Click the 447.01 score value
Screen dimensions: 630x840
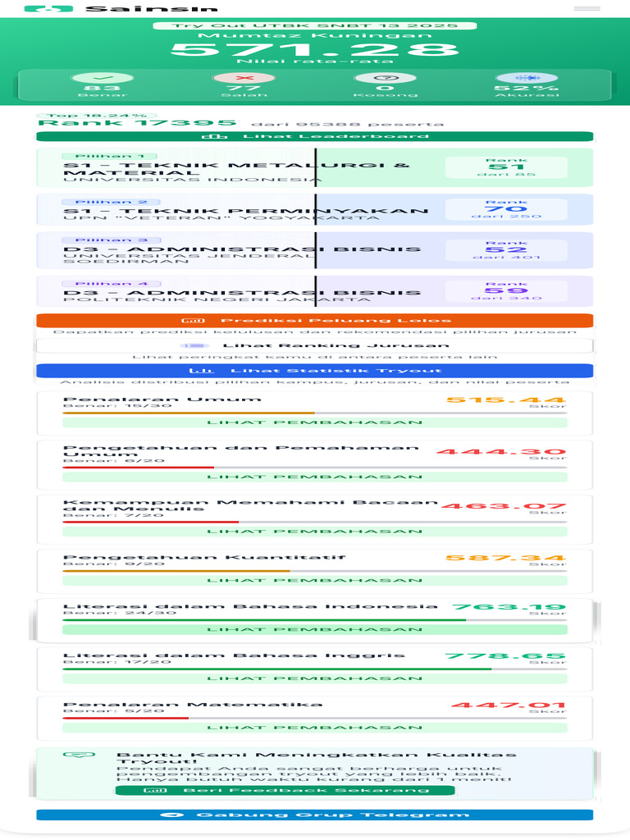click(509, 705)
